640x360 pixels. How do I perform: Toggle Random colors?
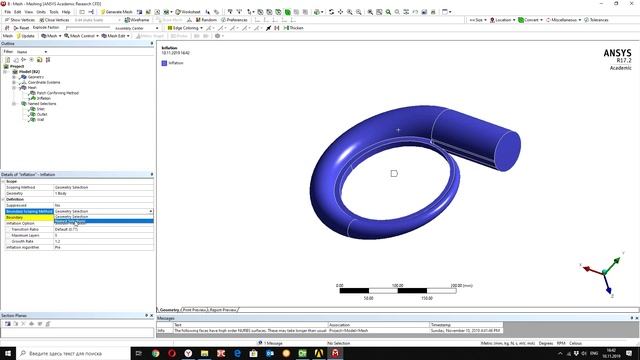[206, 20]
